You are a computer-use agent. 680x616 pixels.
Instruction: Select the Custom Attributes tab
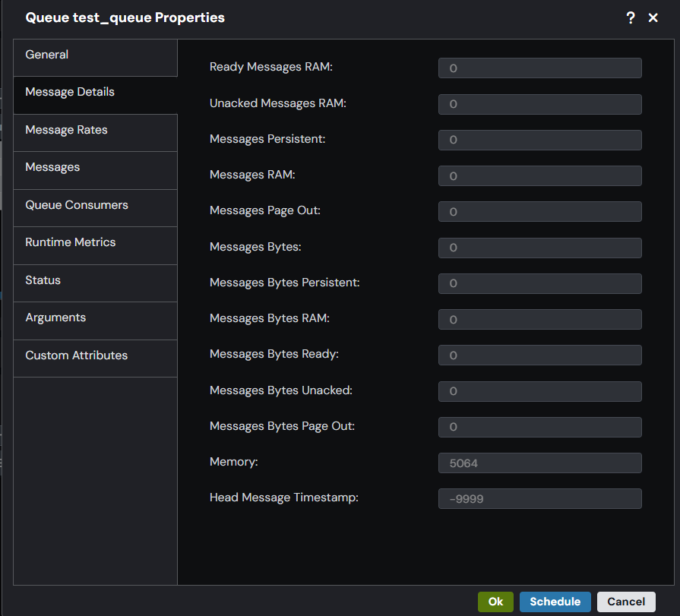[x=96, y=359]
